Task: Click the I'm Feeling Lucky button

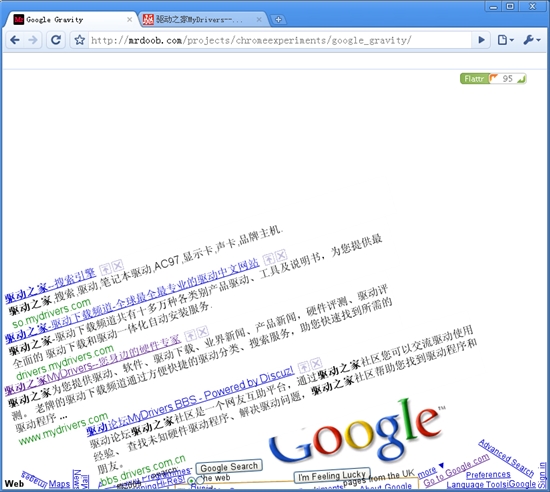Action: (332, 476)
